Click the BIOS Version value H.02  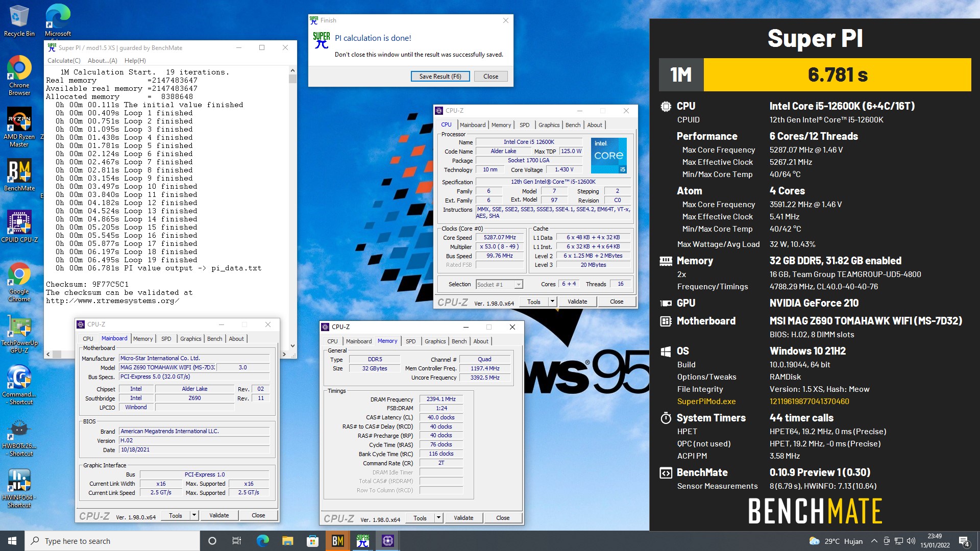pos(194,441)
